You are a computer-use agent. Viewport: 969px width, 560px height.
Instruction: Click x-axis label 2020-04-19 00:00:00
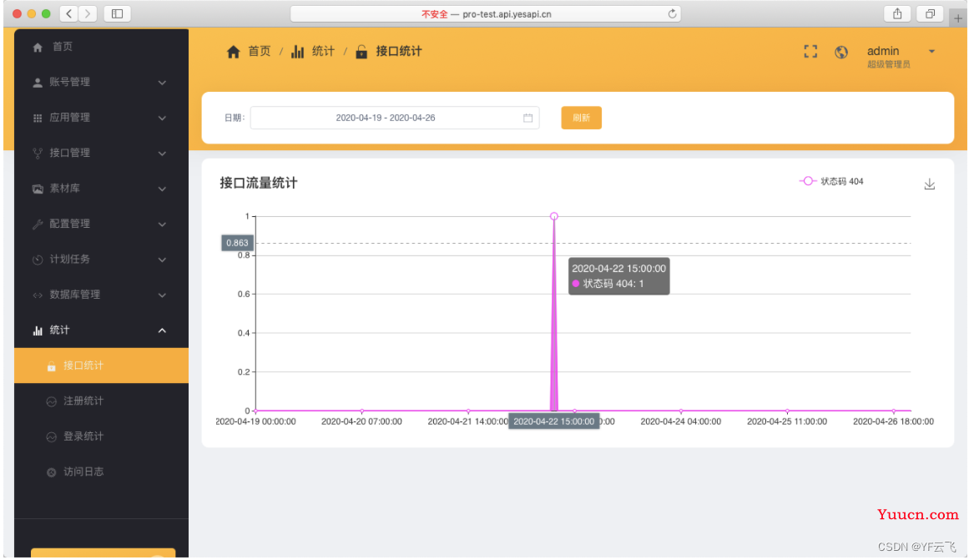(255, 421)
